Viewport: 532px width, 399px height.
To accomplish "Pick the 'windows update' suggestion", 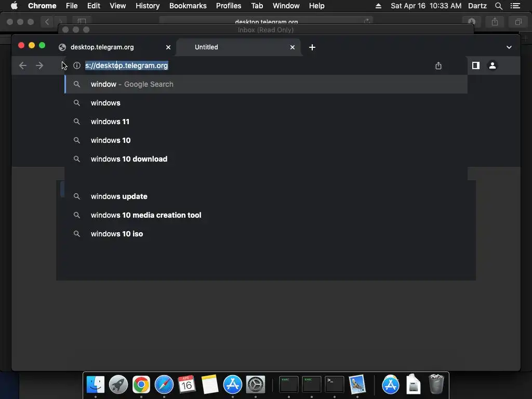I will tap(266, 196).
